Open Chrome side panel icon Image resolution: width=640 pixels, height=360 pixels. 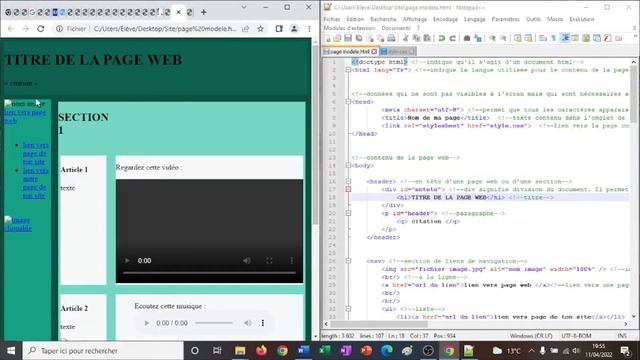pyautogui.click(x=279, y=29)
